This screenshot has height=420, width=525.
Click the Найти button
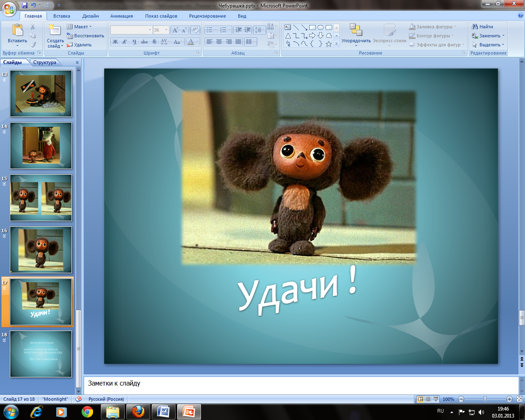coord(482,27)
